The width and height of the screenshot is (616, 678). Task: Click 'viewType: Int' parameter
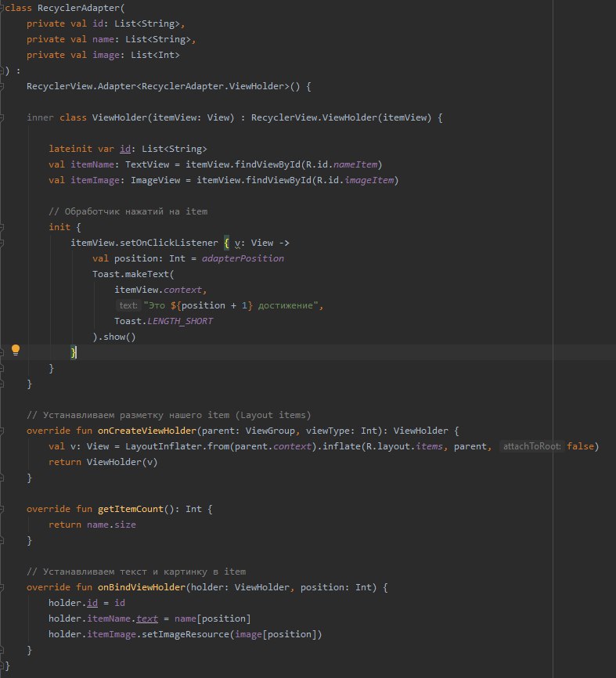click(x=341, y=431)
